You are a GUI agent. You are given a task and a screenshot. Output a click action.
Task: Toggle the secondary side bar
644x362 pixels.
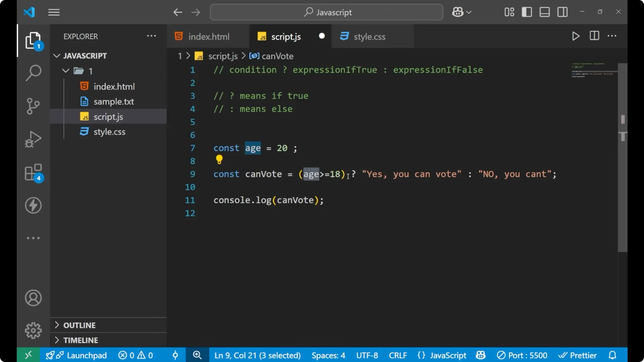(562, 12)
